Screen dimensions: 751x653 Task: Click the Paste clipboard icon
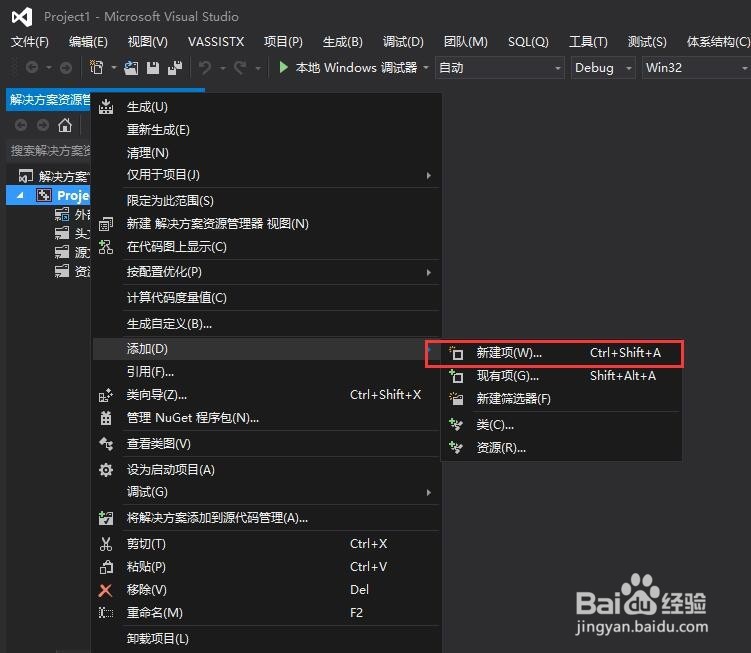coord(106,567)
